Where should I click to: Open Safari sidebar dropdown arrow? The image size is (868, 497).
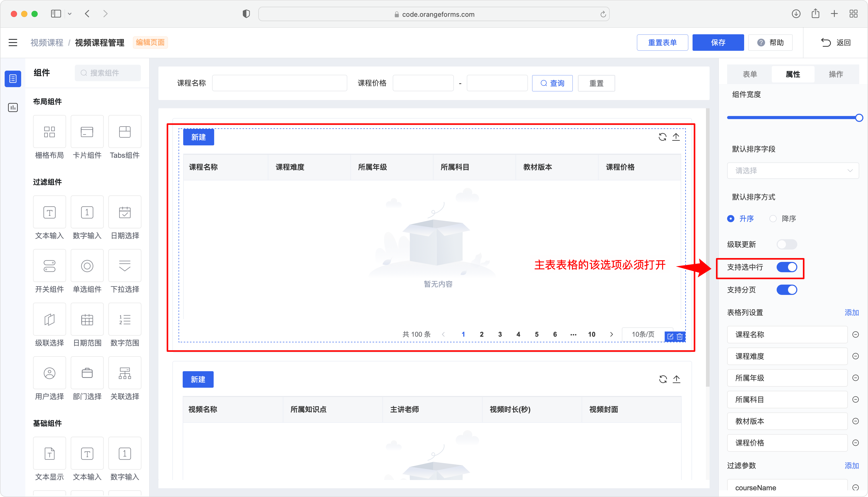70,14
